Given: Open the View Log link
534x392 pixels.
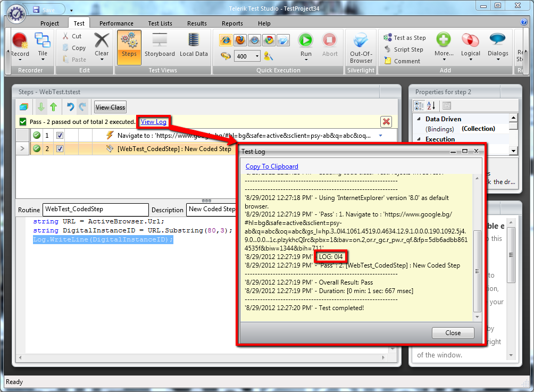Looking at the screenshot, I should tap(154, 122).
